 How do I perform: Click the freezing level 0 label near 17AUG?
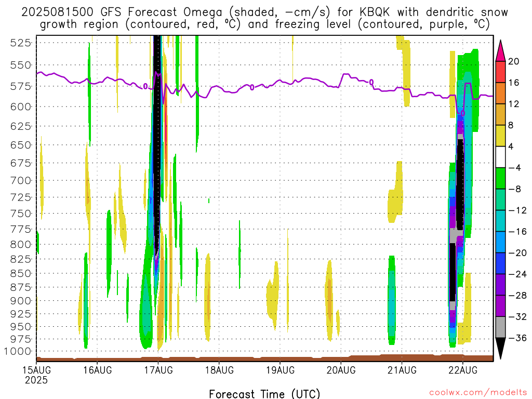[x=145, y=86]
